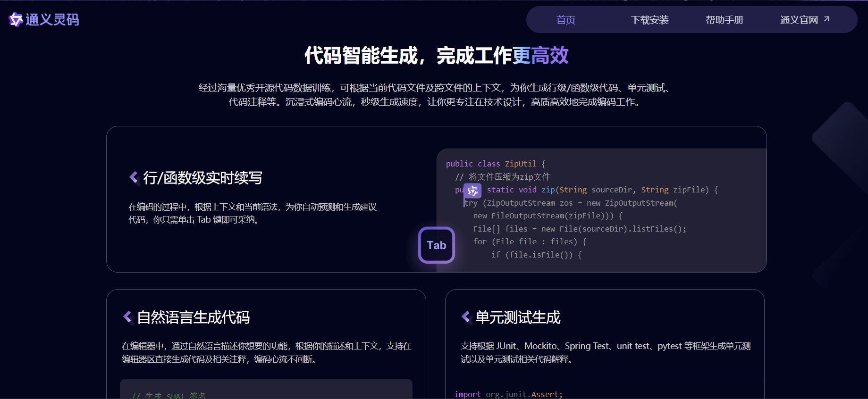Image resolution: width=868 pixels, height=399 pixels.
Task: Click the main title 代码智能生成，完成工作更高效
Action: pos(436,56)
